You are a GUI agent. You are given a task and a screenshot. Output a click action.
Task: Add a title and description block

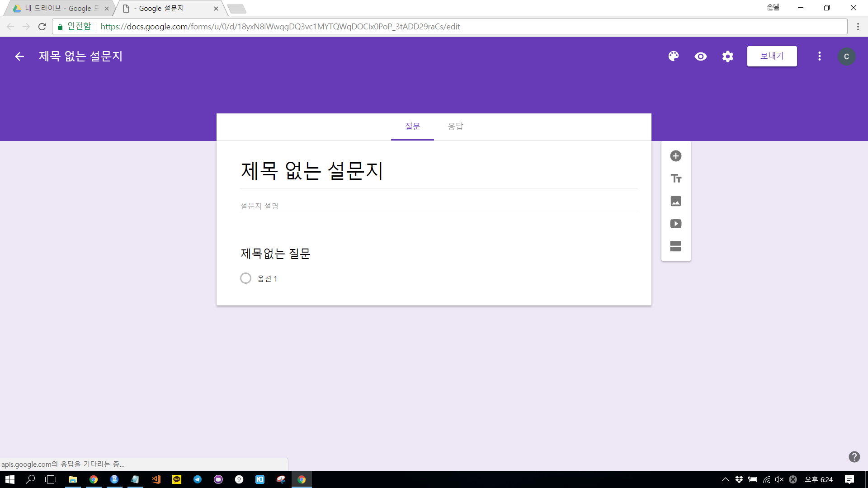[x=676, y=178]
